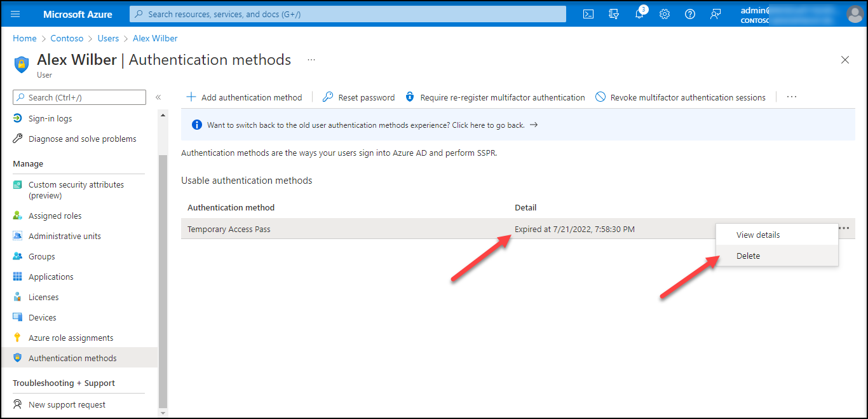This screenshot has width=868, height=419.
Task: Click Add authentication method
Action: (x=244, y=97)
